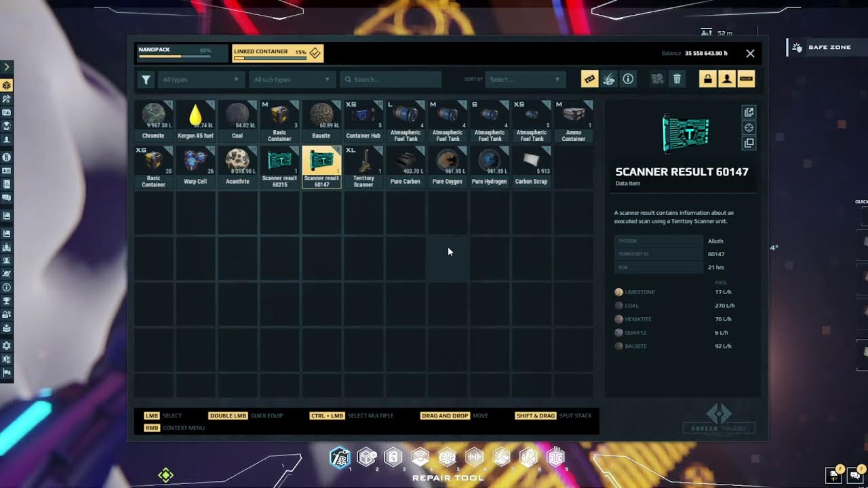Expand the left sidebar with chevron arrow
868x488 pixels.
(7, 66)
